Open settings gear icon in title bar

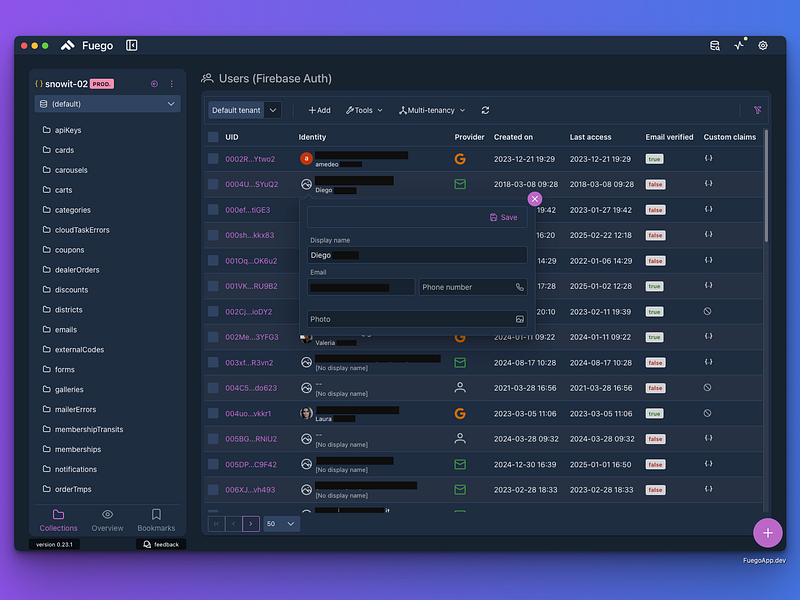point(763,45)
